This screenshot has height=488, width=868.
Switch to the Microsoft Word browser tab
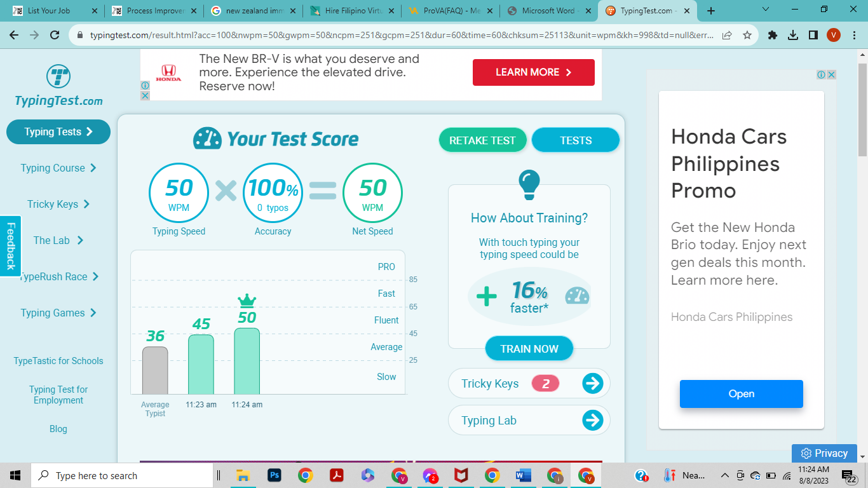(549, 11)
